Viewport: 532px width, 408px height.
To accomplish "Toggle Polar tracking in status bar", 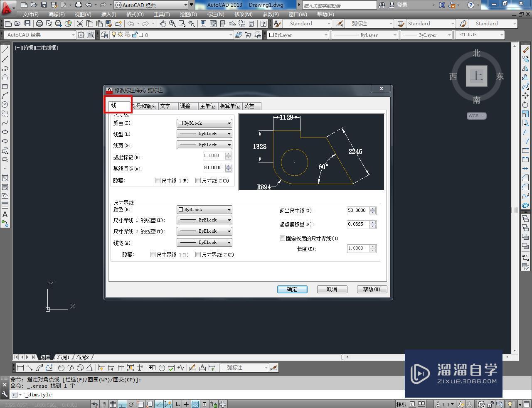I will [x=131, y=404].
